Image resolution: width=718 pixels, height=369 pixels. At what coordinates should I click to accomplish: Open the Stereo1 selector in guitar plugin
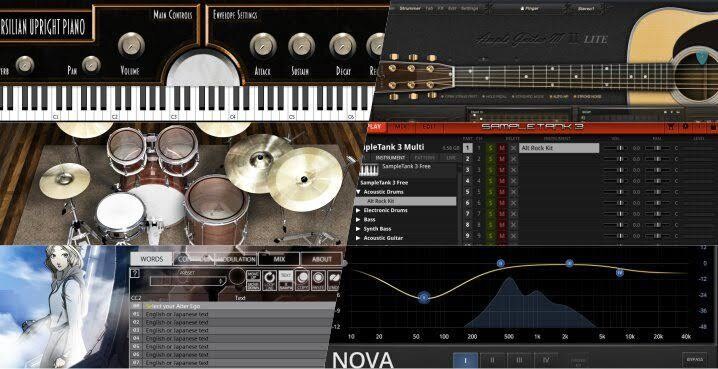[587, 8]
